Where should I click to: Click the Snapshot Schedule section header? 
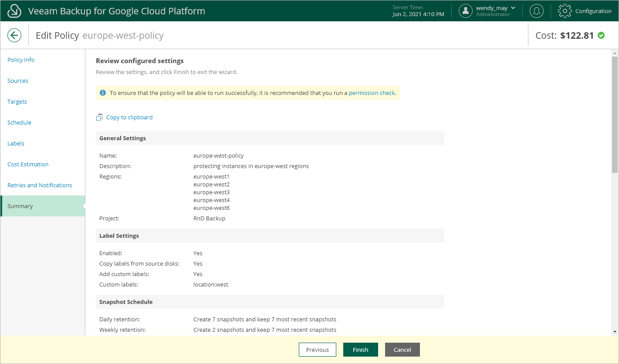tap(270, 302)
